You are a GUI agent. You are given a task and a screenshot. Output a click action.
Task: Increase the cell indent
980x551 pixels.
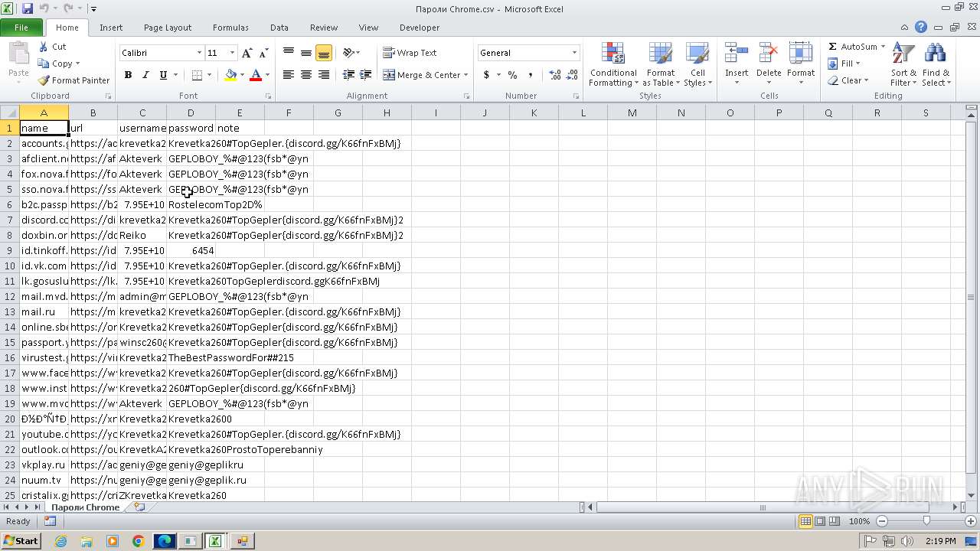(366, 75)
